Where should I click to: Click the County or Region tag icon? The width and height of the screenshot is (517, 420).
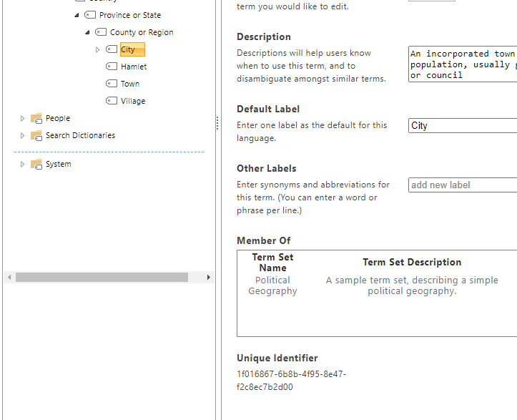(x=101, y=32)
